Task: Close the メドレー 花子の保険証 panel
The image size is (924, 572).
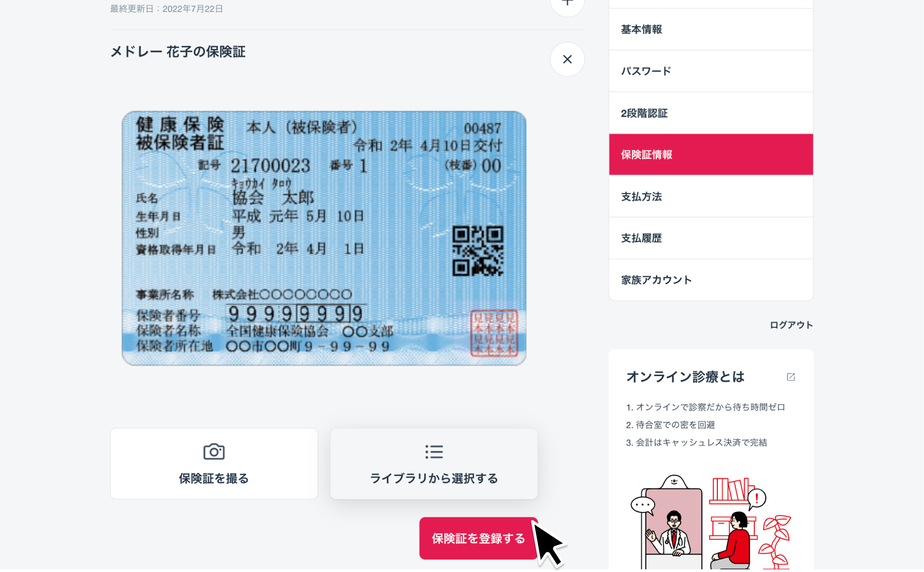Action: 567,59
